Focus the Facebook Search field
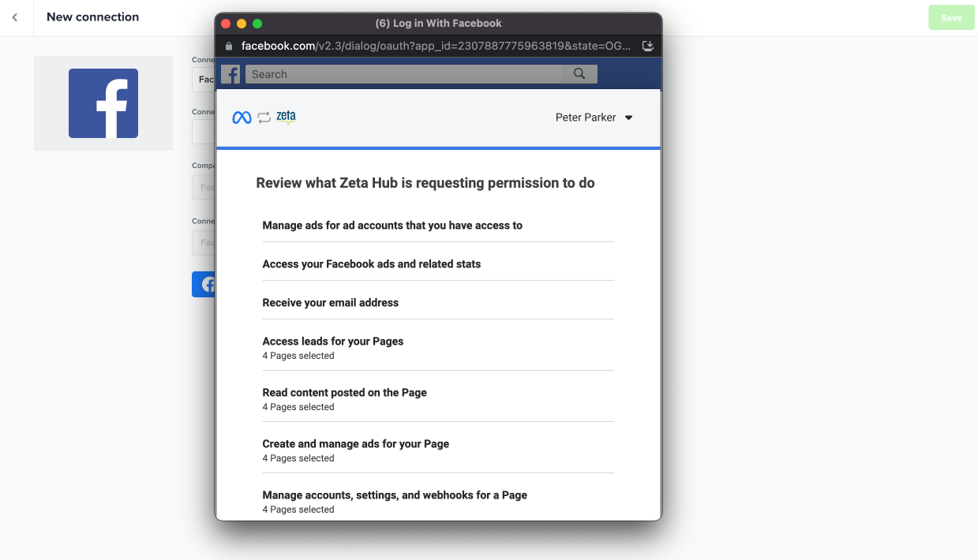 403,74
